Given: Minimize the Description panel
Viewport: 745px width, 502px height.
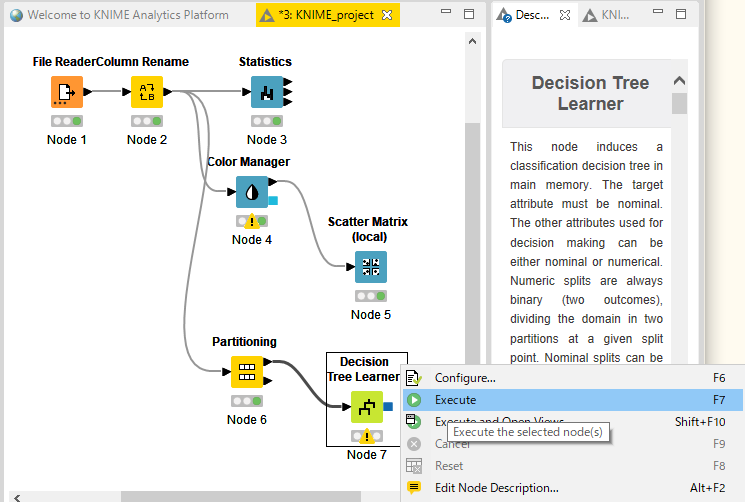Looking at the screenshot, I should 658,11.
